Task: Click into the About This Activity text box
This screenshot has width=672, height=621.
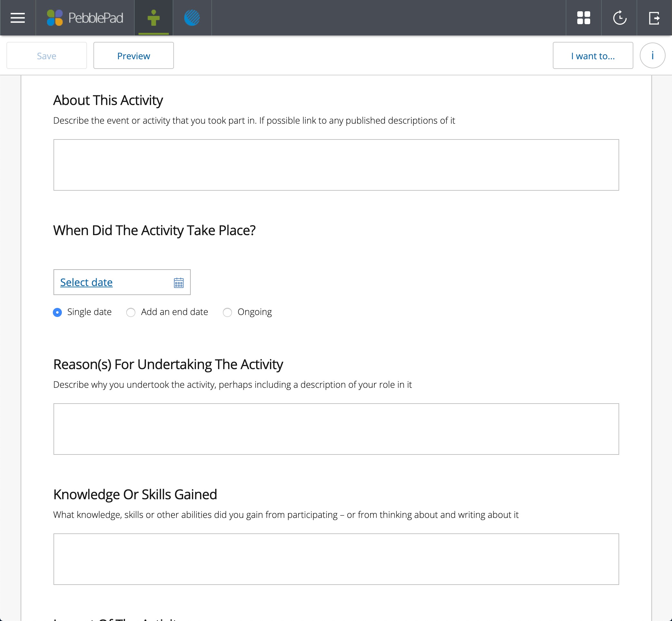Action: click(x=336, y=165)
